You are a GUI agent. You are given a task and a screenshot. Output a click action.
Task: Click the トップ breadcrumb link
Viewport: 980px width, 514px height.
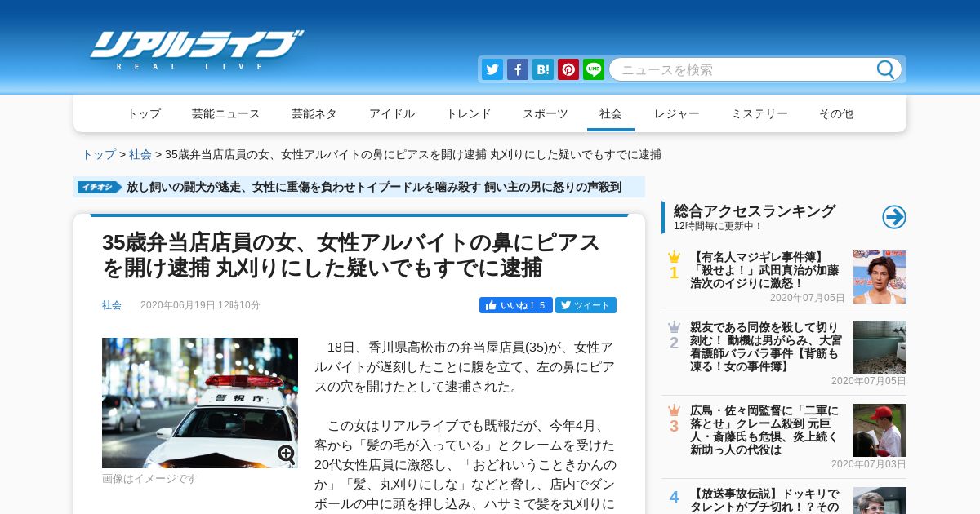[99, 154]
